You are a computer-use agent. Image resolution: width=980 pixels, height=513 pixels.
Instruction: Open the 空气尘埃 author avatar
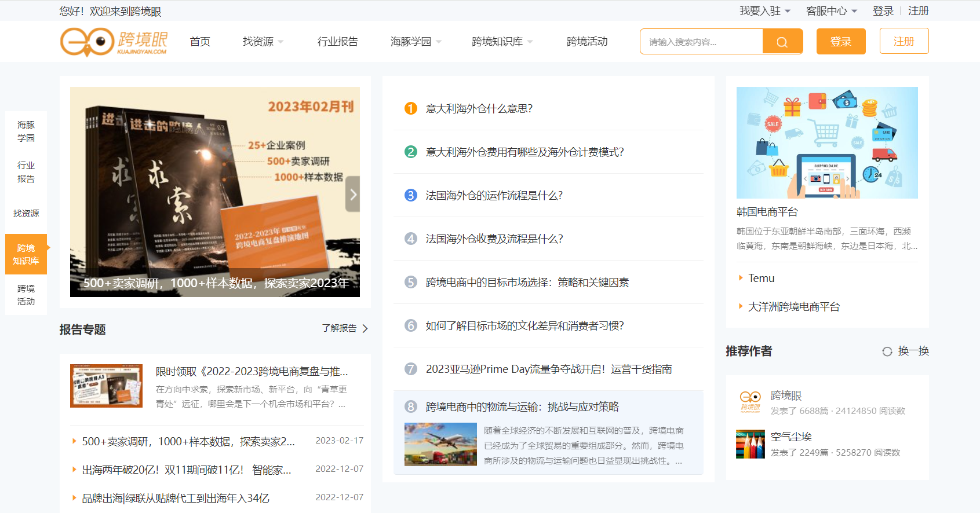[751, 444]
